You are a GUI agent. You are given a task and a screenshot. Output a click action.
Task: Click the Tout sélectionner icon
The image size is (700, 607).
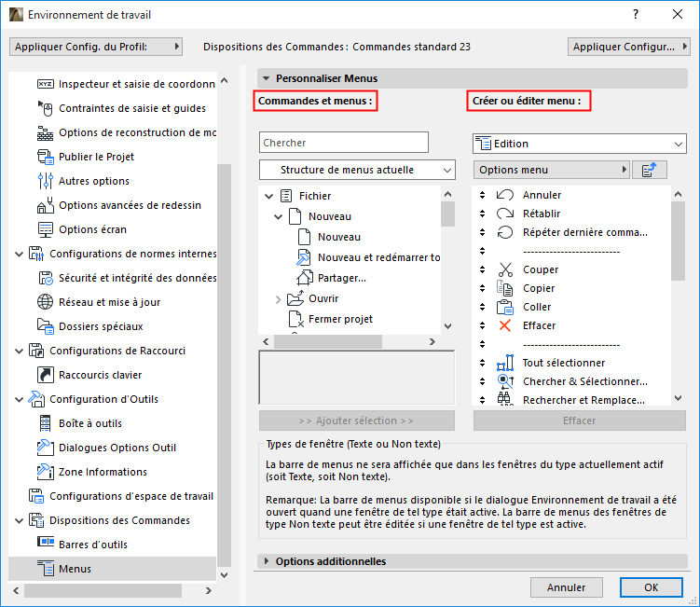coord(505,363)
